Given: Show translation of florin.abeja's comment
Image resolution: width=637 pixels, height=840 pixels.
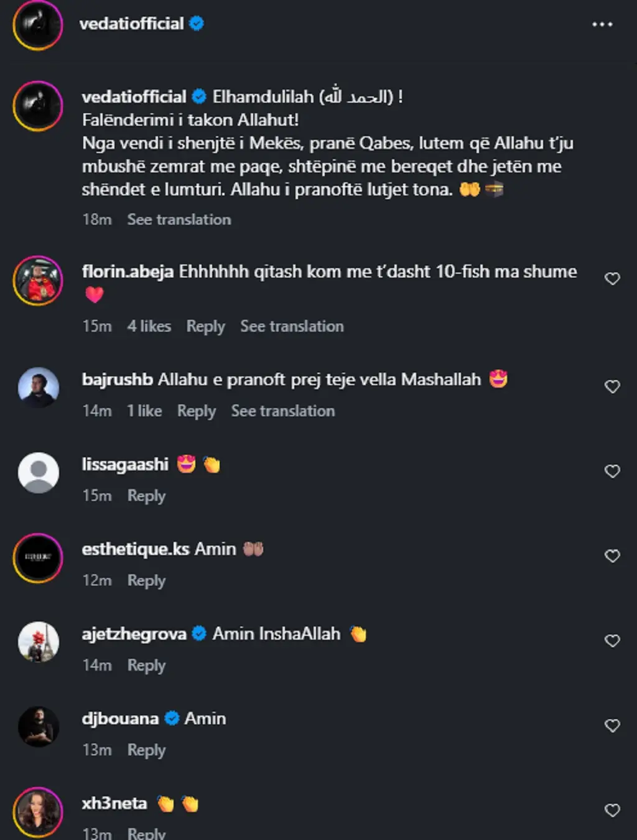Looking at the screenshot, I should click(292, 326).
